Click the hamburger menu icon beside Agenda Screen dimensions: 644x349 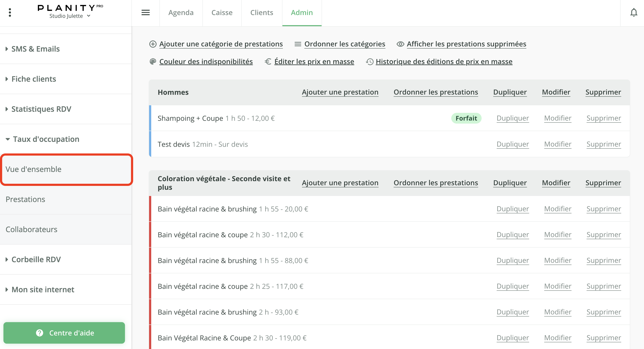pyautogui.click(x=145, y=12)
